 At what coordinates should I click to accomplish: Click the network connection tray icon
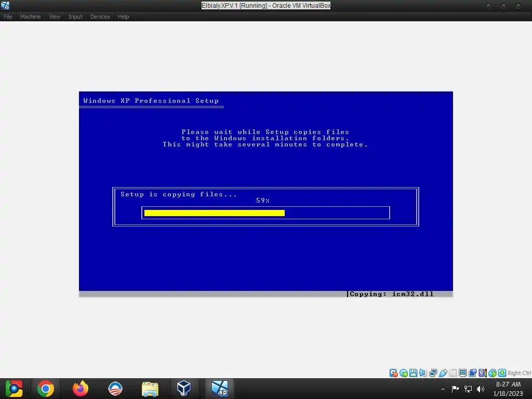point(468,389)
